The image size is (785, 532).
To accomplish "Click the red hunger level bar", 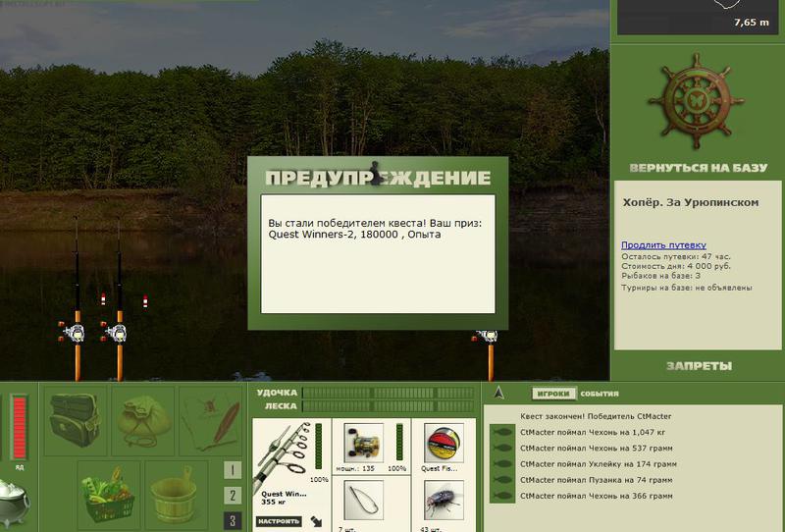I will tap(19, 427).
